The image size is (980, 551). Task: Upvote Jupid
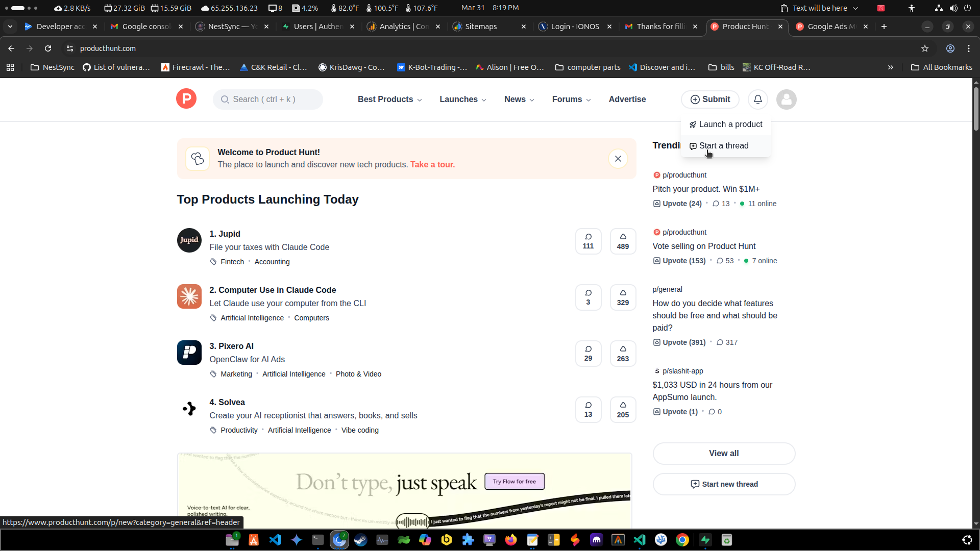click(623, 241)
